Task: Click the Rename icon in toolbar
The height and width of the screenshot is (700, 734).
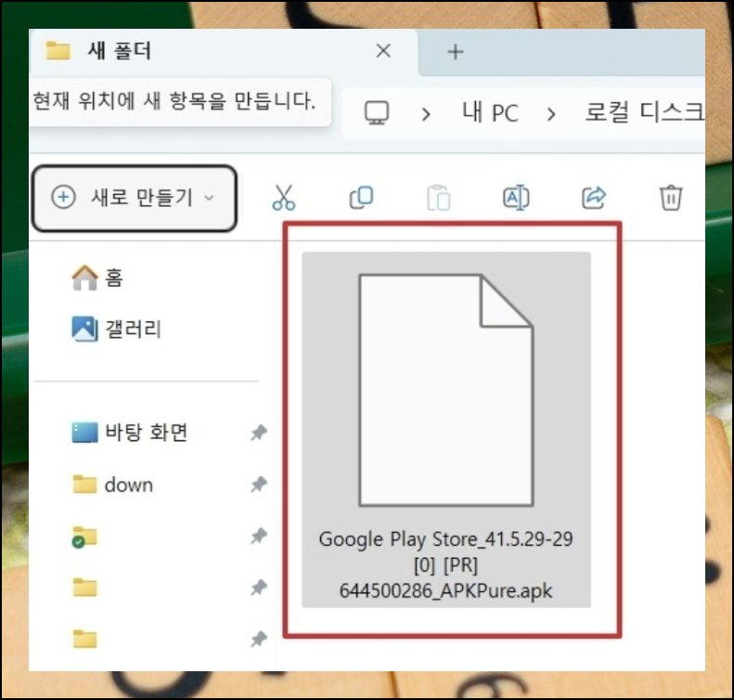Action: pyautogui.click(x=516, y=197)
